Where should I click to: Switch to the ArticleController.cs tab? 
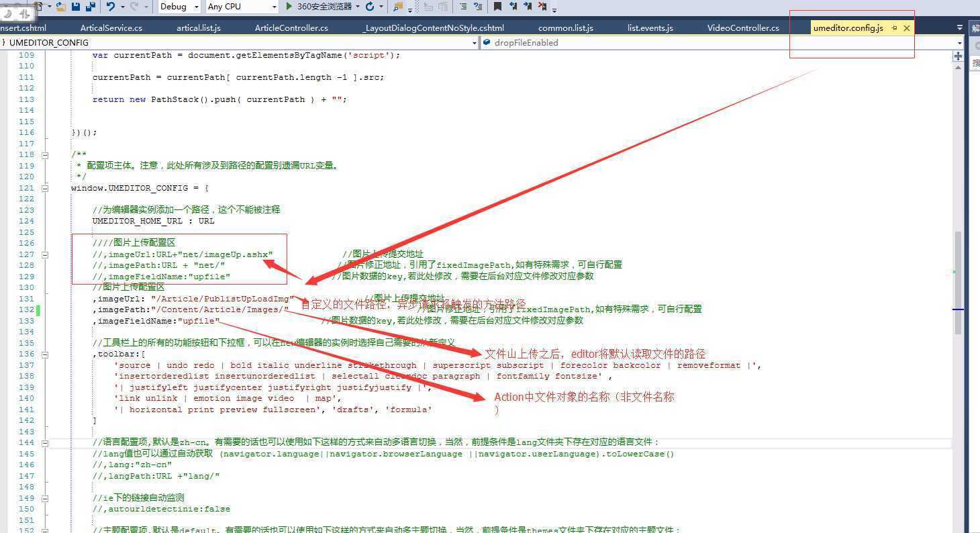(291, 28)
